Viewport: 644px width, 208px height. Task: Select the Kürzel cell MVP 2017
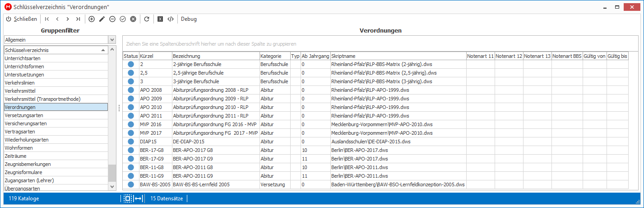pos(155,133)
